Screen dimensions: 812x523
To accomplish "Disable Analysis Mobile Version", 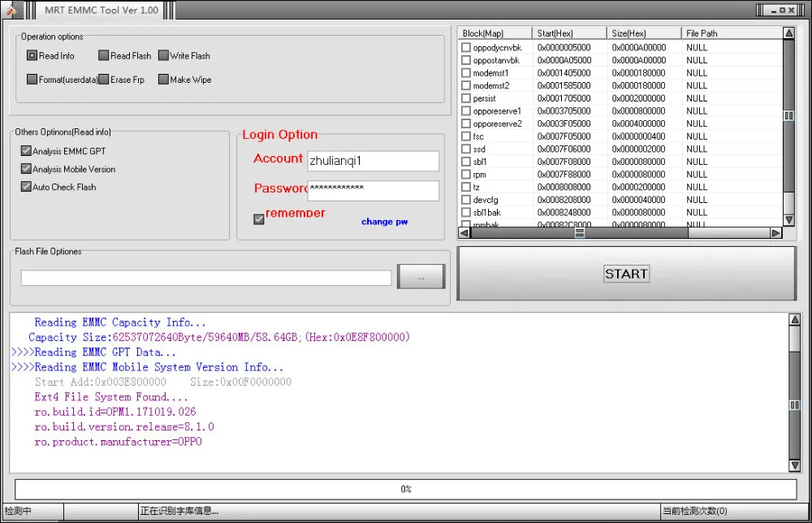I will pos(27,169).
